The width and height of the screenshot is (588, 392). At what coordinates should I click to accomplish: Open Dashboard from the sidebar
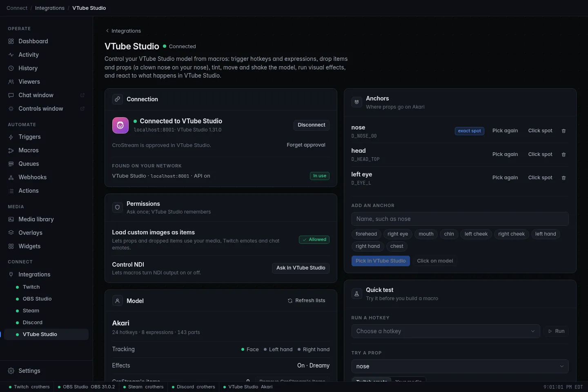pos(46,41)
